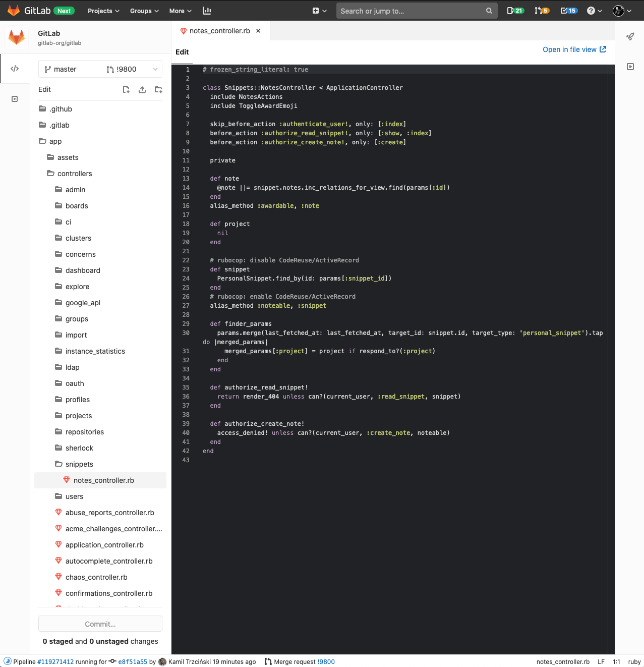This screenshot has height=667, width=644.
Task: Launch Live Preview using the play icon
Action: point(630,66)
